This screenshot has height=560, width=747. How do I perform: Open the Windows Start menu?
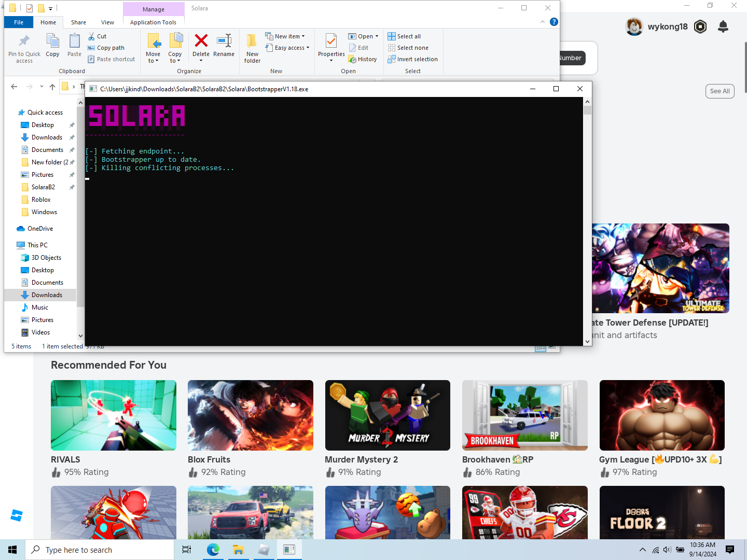12,550
